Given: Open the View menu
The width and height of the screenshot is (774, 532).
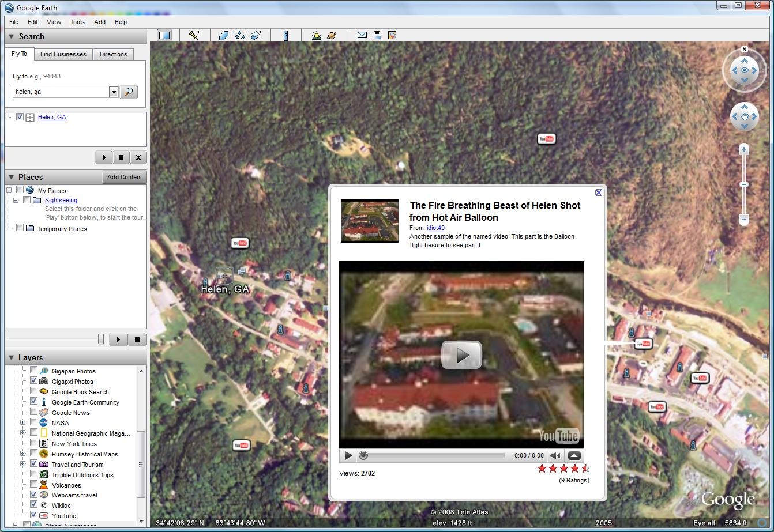Looking at the screenshot, I should [54, 22].
